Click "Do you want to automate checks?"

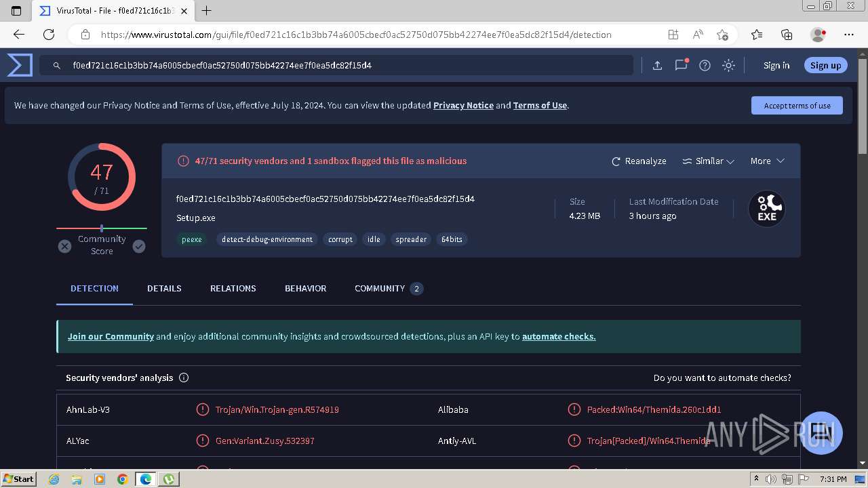[x=722, y=378]
